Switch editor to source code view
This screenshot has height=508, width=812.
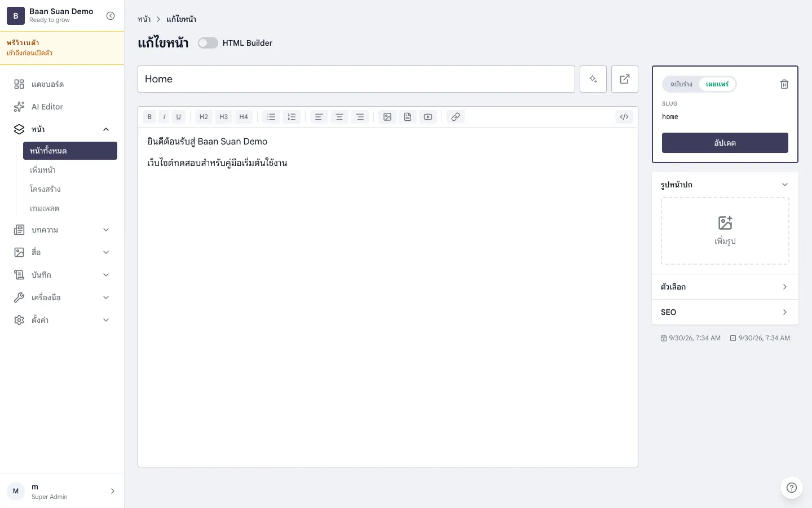[x=624, y=117]
